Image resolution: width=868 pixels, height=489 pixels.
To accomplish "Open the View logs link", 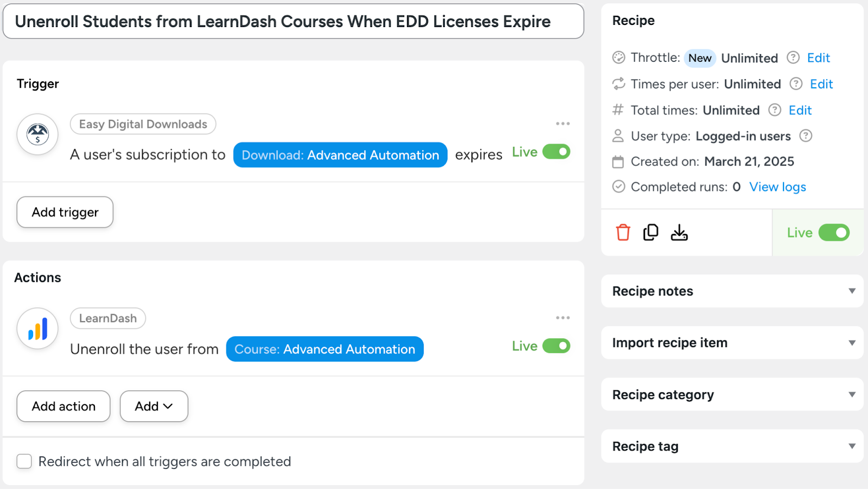I will pyautogui.click(x=777, y=187).
